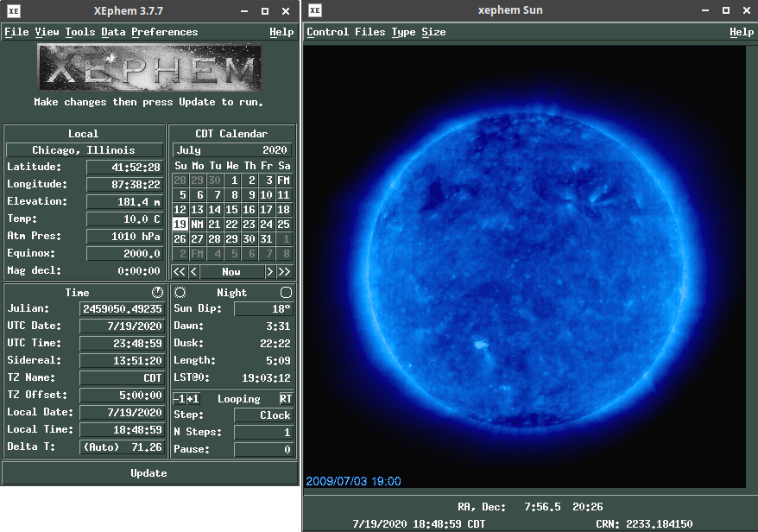This screenshot has height=532, width=758.
Task: Open the Chicago, Illinois site chooser
Action: click(x=84, y=150)
